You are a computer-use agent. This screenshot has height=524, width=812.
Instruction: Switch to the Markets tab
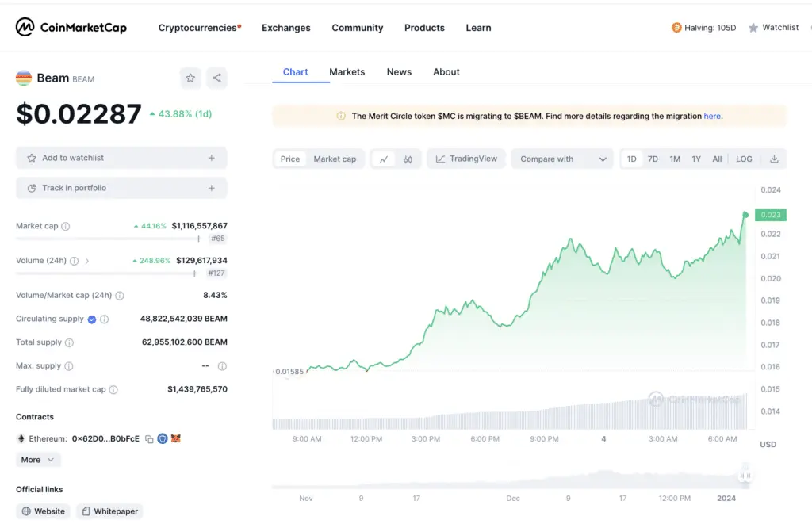coord(347,71)
